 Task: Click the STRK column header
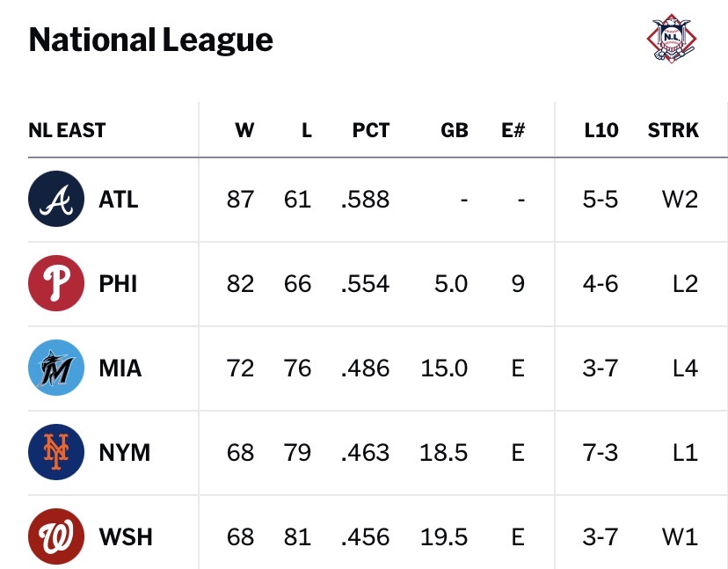pyautogui.click(x=673, y=130)
